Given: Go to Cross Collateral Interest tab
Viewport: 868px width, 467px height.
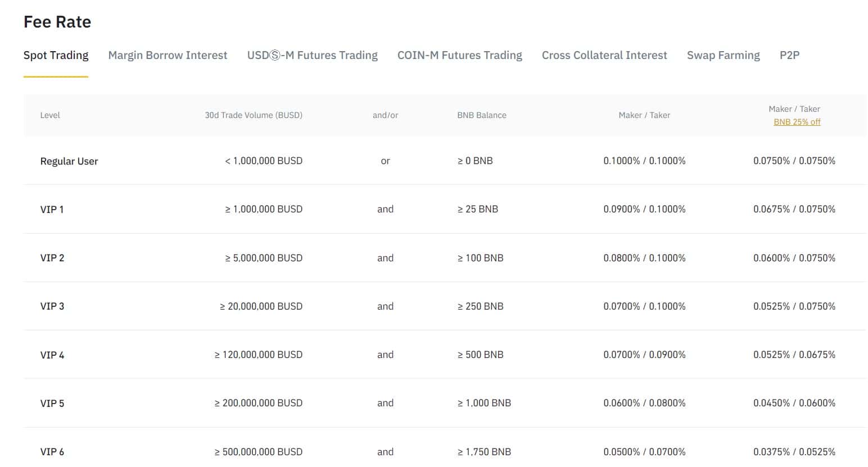Looking at the screenshot, I should (x=604, y=55).
